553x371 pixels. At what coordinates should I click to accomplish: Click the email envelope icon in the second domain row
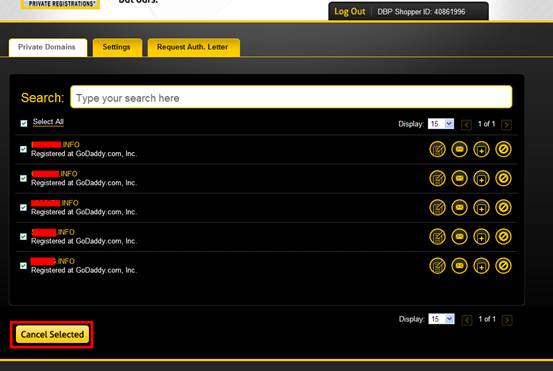click(x=459, y=178)
